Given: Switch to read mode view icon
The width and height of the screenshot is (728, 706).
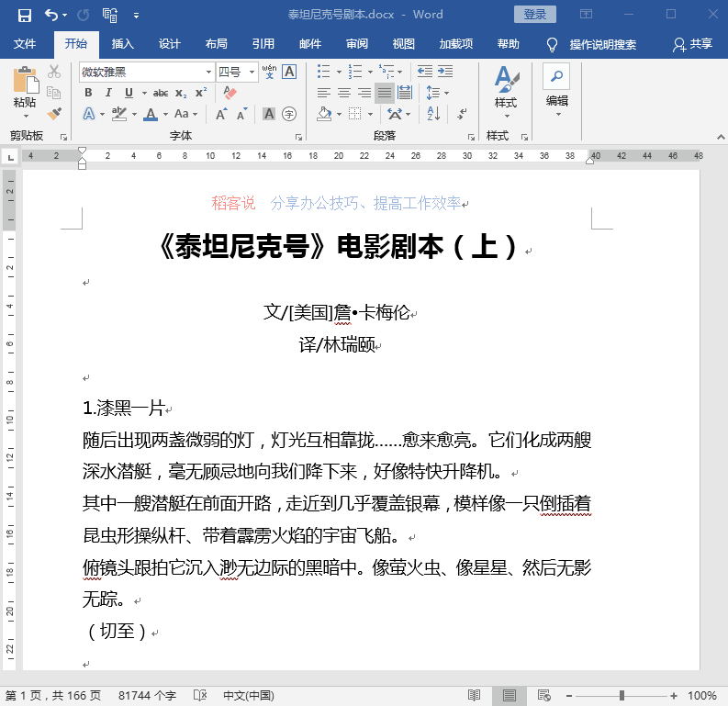Looking at the screenshot, I should coord(474,695).
